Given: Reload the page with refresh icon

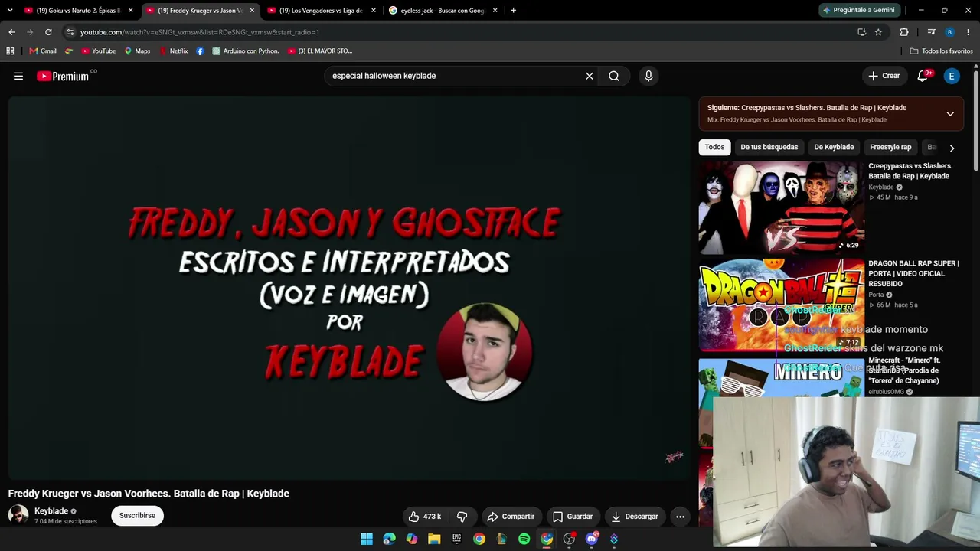Looking at the screenshot, I should pos(48,32).
